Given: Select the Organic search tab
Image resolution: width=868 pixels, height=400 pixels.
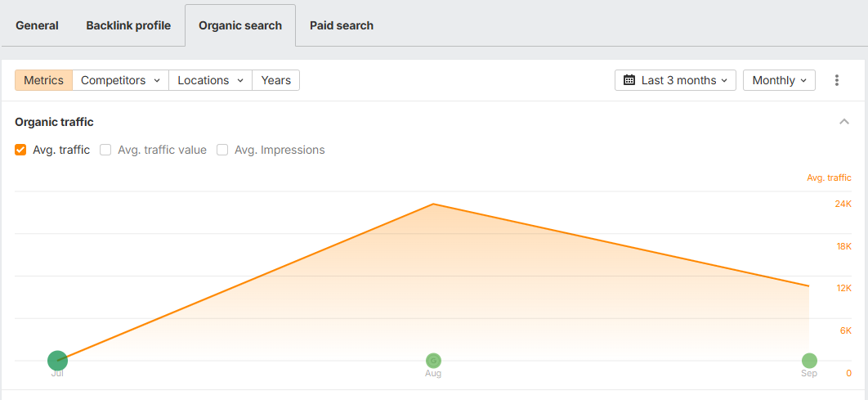Looking at the screenshot, I should click(x=240, y=25).
